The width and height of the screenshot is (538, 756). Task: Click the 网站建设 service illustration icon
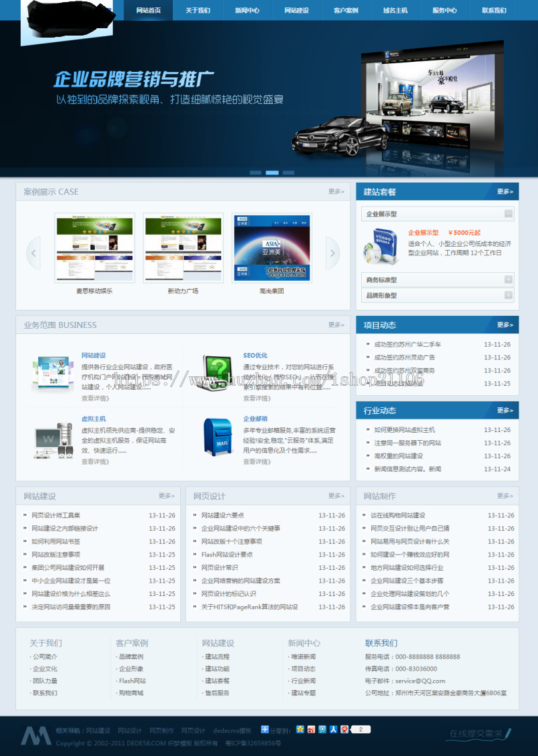(x=52, y=373)
